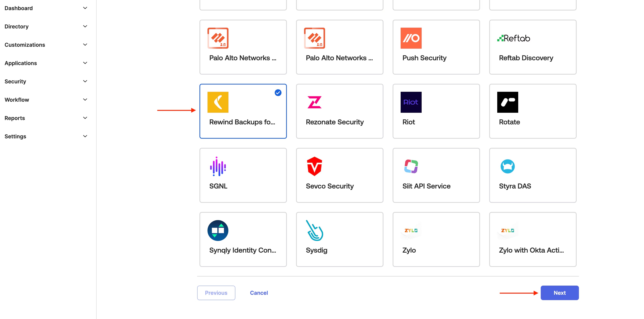The image size is (644, 319).
Task: Select the Sysdig card label
Action: click(x=316, y=250)
